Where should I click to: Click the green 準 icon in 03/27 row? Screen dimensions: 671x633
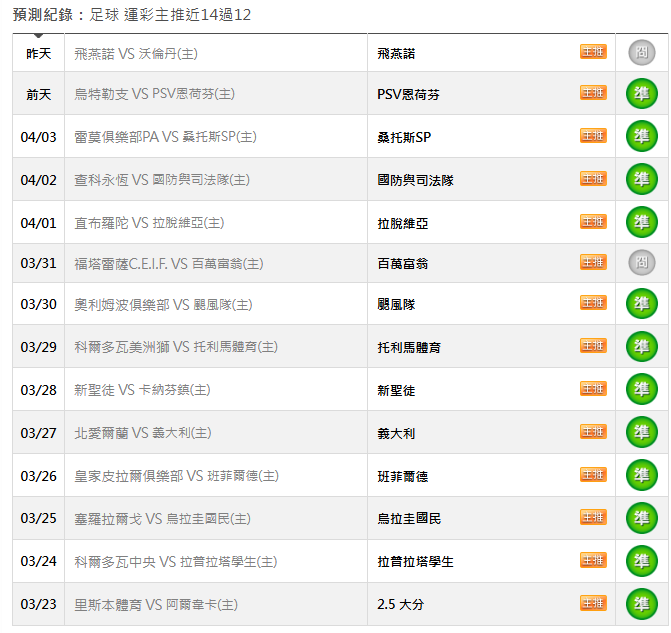coord(641,432)
